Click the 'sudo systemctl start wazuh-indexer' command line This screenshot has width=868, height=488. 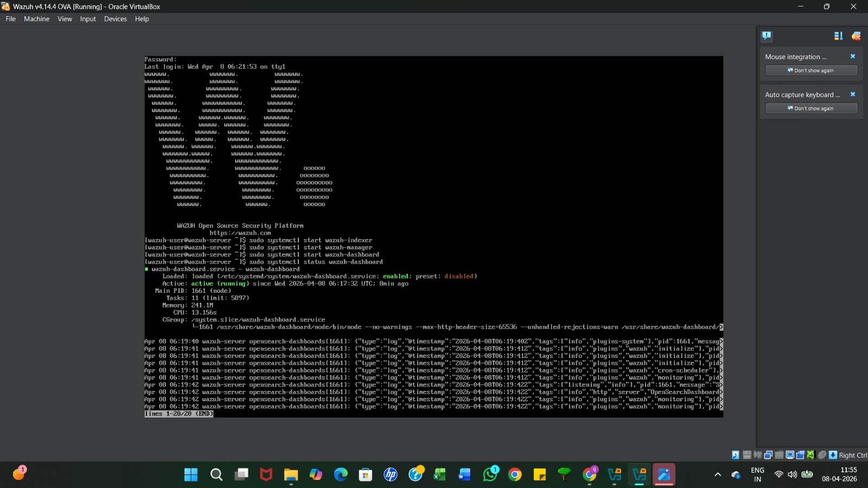[x=311, y=240]
